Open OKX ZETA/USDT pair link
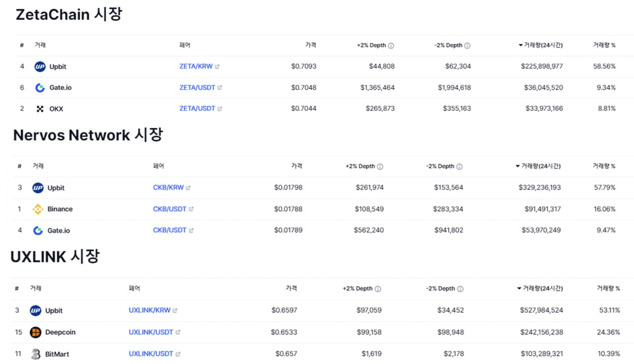This screenshot has width=634, height=364. (197, 108)
